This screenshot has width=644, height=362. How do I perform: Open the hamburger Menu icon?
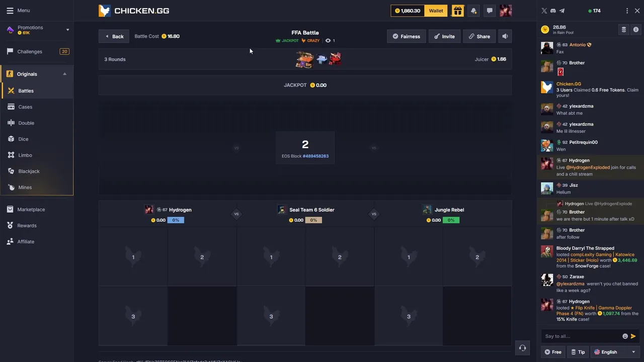[x=10, y=10]
